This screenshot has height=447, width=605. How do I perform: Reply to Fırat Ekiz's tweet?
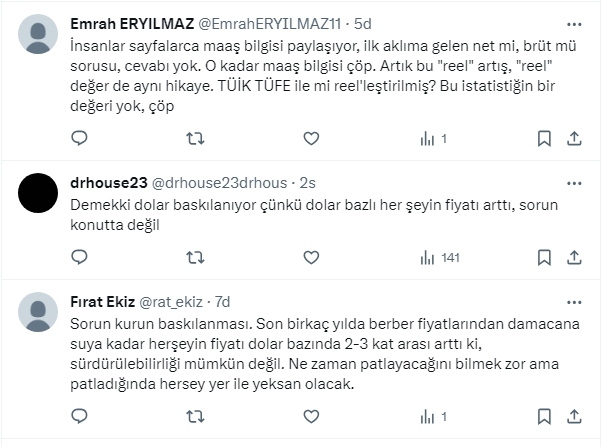tap(79, 416)
